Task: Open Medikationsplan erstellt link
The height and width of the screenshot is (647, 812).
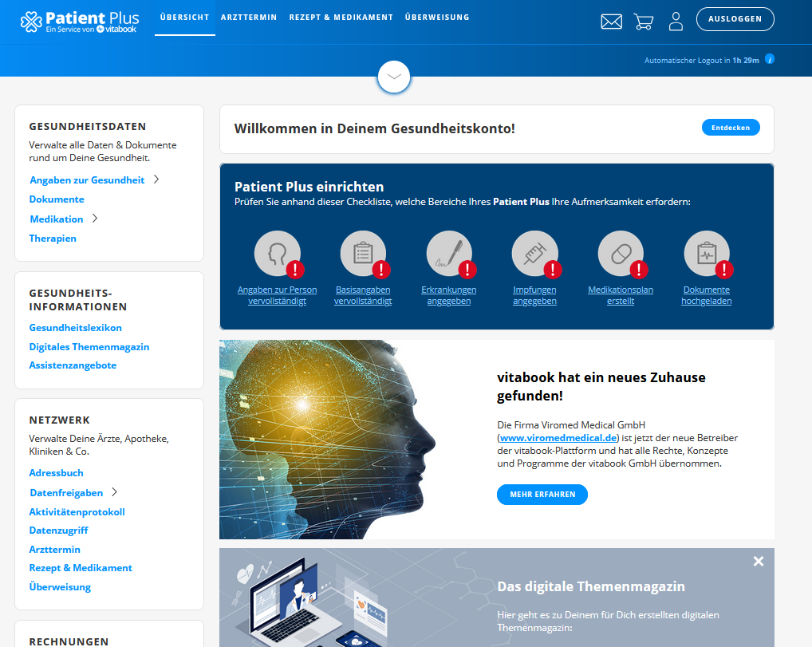Action: pos(621,295)
